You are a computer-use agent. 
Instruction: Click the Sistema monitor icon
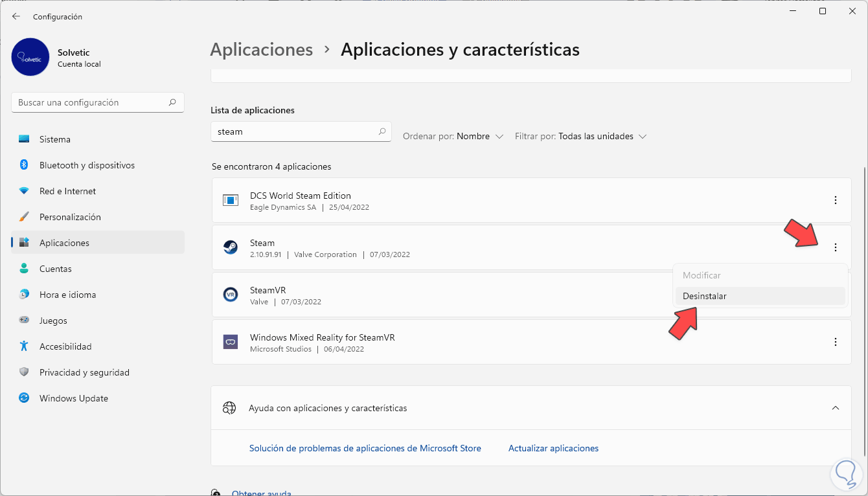(24, 139)
